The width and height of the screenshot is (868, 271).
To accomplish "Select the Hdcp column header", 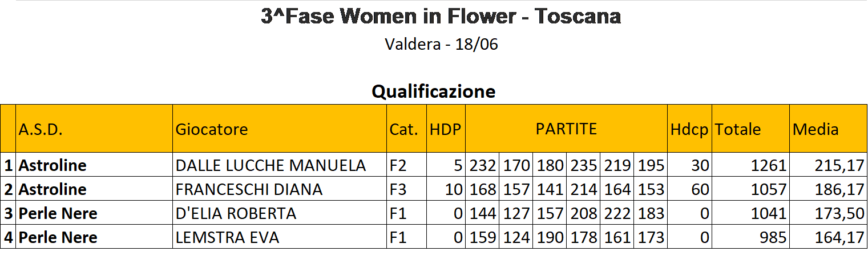I will click(x=689, y=129).
